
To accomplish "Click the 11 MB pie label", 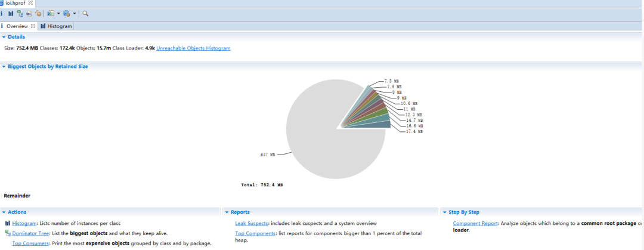I will coord(410,109).
